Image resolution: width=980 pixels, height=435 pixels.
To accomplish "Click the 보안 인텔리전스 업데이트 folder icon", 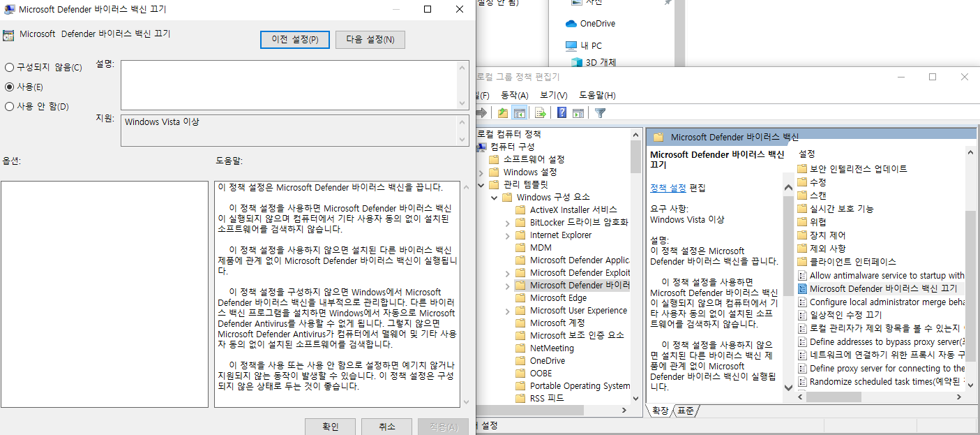I will click(802, 168).
